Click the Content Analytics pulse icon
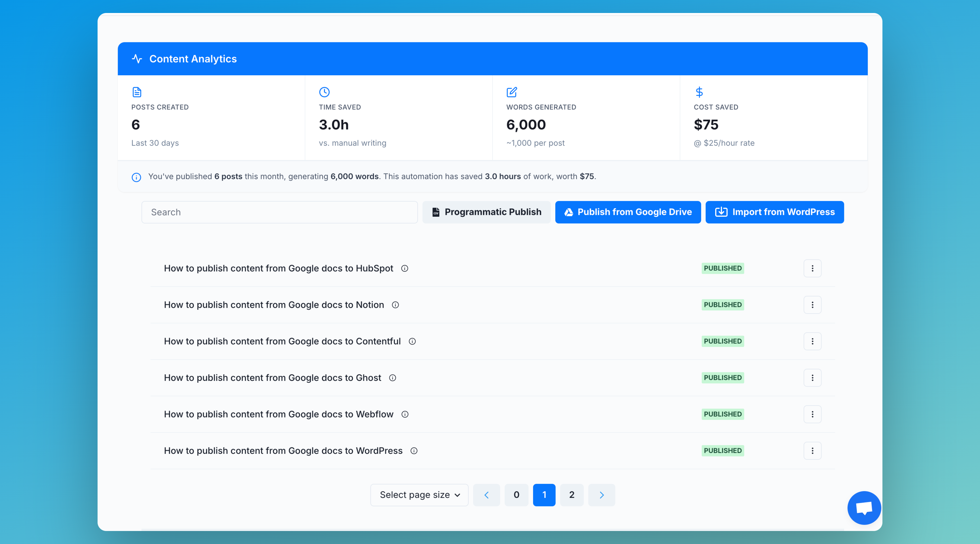Viewport: 980px width, 544px height. pos(137,59)
